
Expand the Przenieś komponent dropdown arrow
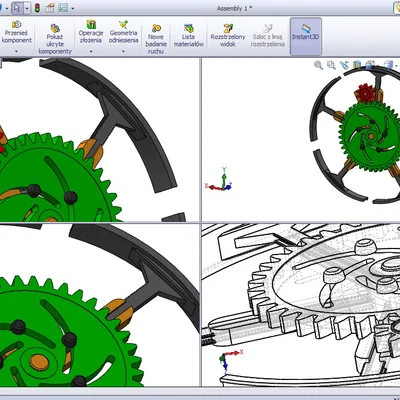16,51
